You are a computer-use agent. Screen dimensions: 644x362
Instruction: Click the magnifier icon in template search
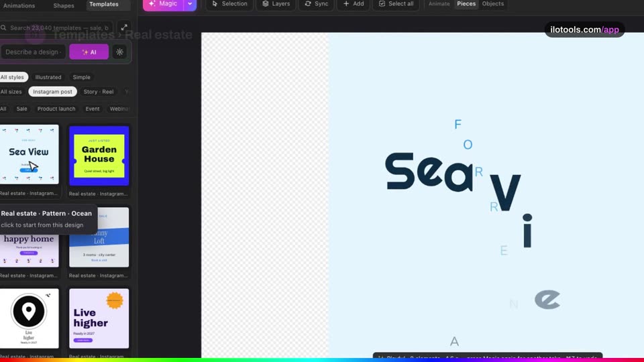(x=4, y=28)
